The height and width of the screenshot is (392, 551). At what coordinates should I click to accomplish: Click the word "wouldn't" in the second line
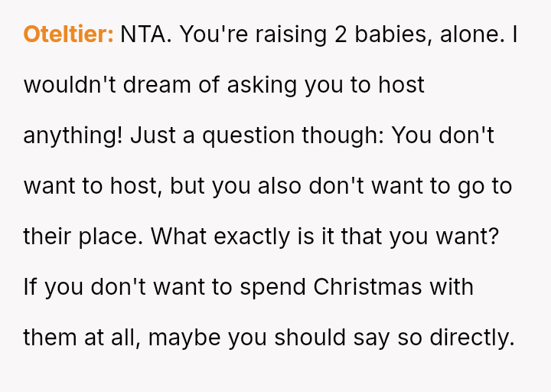(x=71, y=85)
